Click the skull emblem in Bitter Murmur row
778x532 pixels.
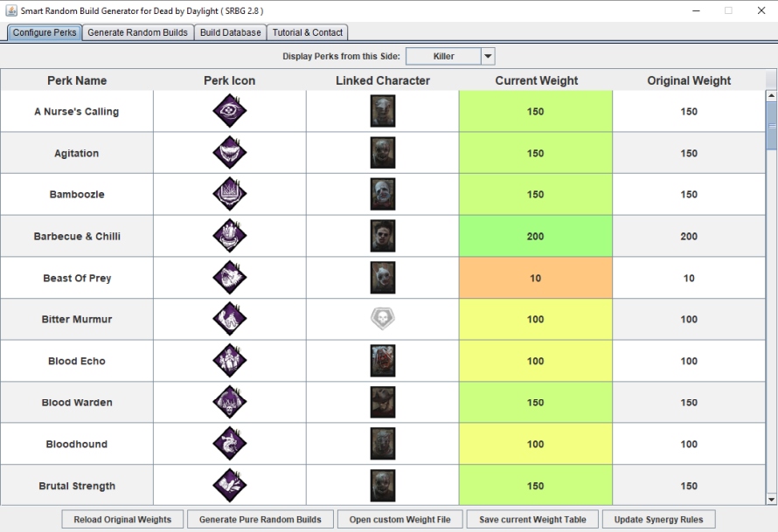(383, 318)
